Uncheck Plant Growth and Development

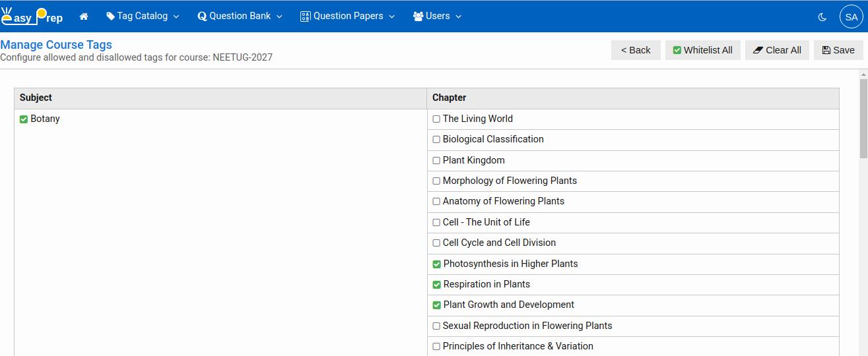436,305
